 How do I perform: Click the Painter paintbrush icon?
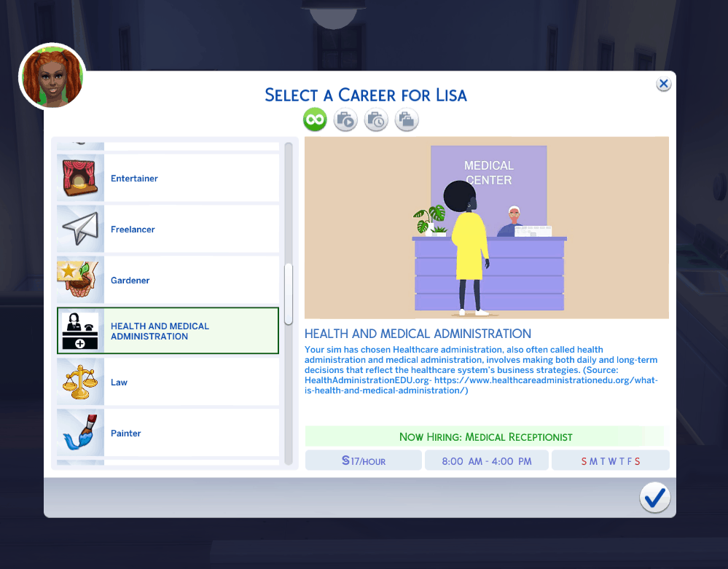click(80, 433)
